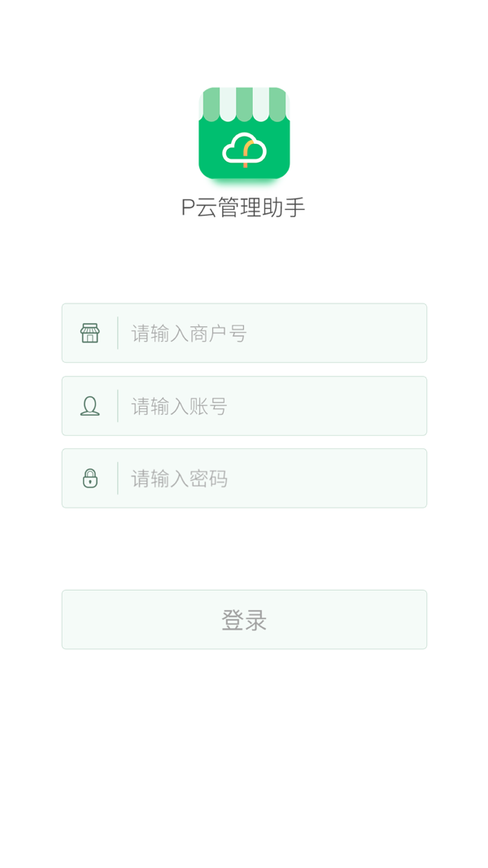
Task: Click the padlock icon in the password field
Action: click(x=90, y=478)
